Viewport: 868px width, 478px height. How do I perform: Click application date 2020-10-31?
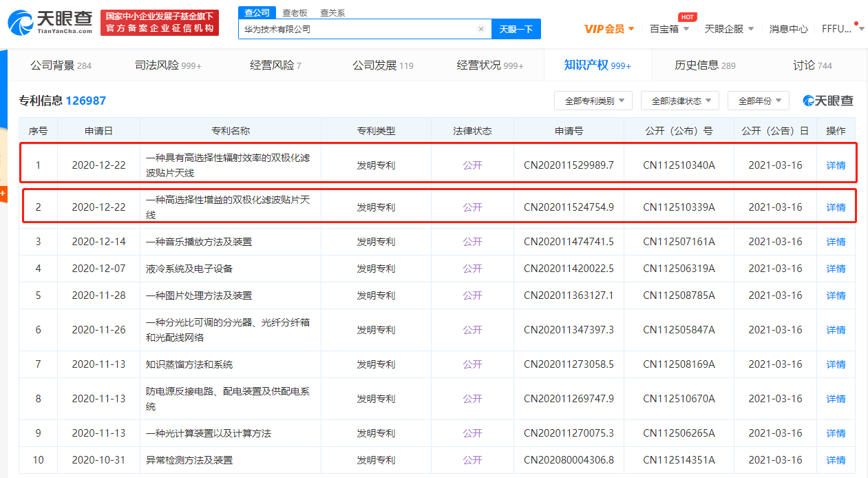click(x=98, y=460)
